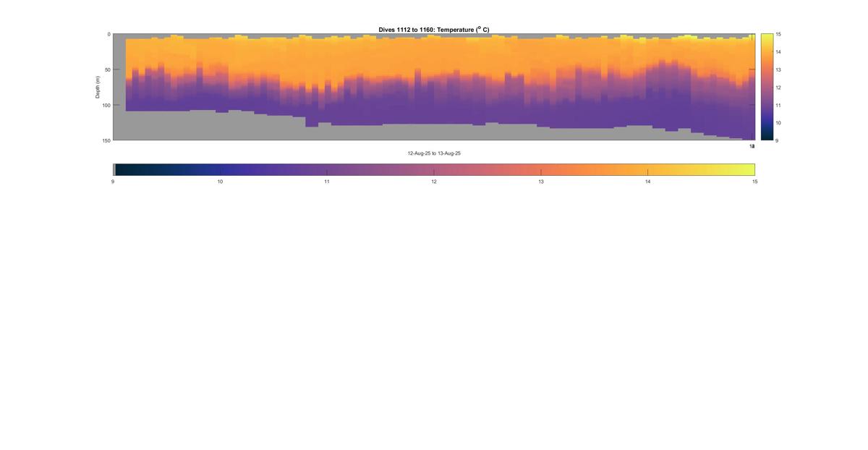Click tick label '14' on vertical colorbar

click(778, 52)
